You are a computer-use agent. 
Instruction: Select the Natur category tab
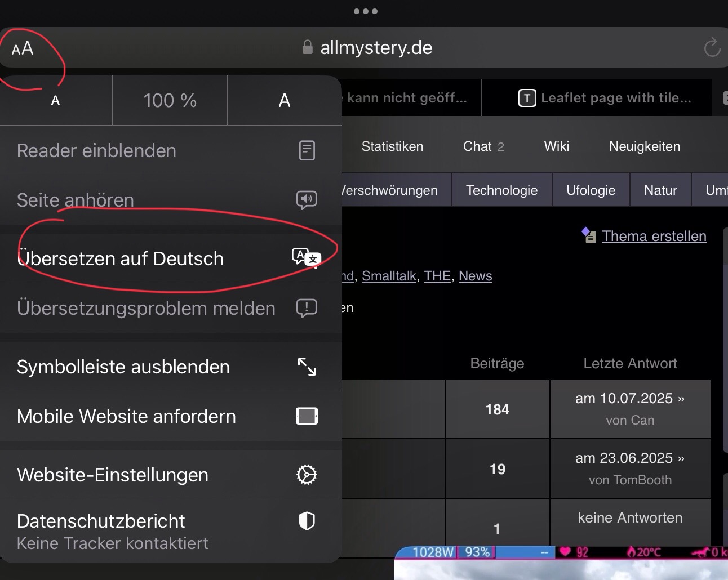tap(660, 190)
